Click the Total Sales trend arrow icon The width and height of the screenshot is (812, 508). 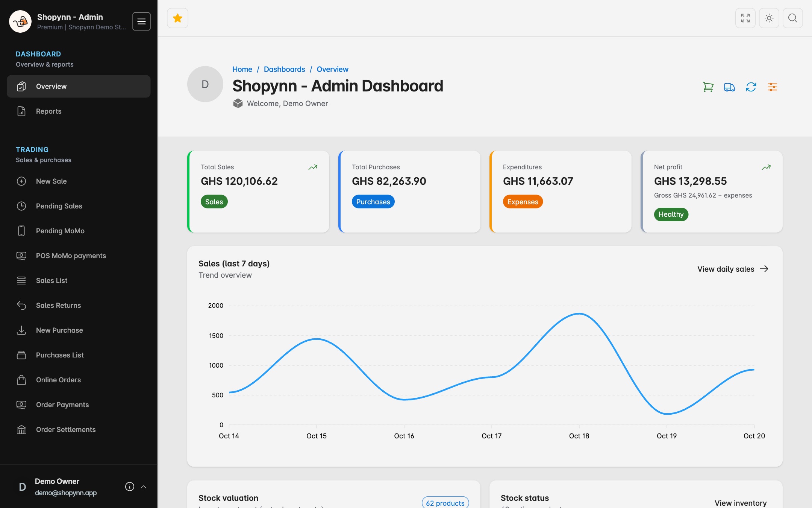click(x=313, y=167)
